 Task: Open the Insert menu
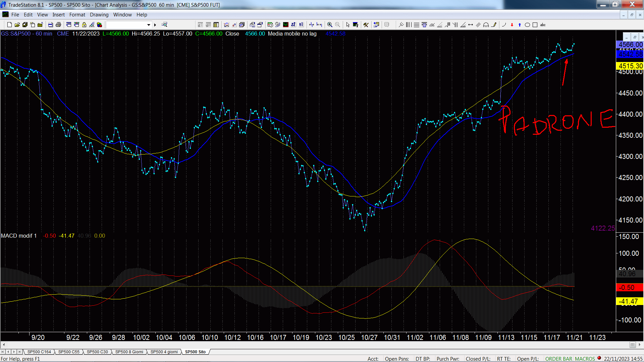point(59,15)
